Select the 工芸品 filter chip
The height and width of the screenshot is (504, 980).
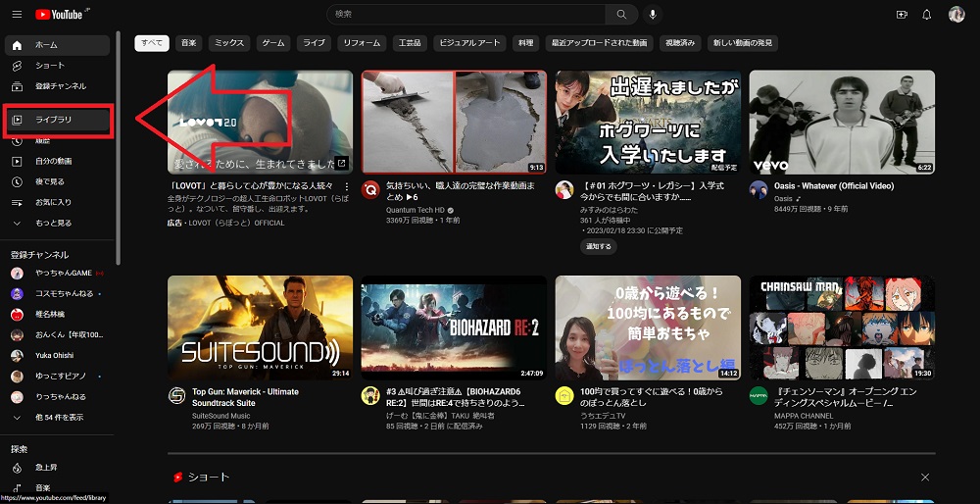pos(410,43)
